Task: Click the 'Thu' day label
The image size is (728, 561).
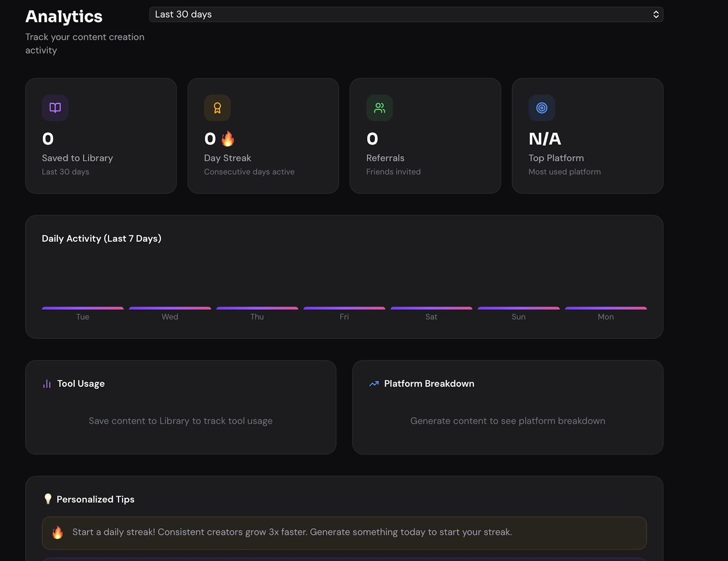Action: tap(257, 317)
